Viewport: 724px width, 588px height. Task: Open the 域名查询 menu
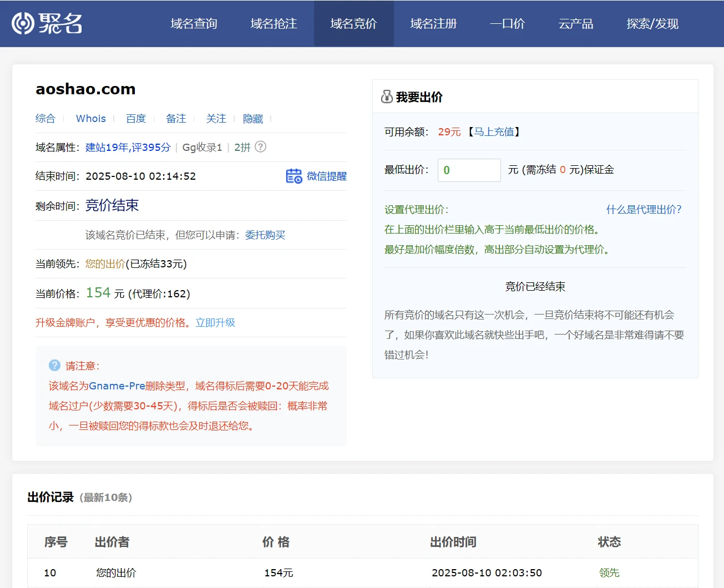[x=194, y=24]
